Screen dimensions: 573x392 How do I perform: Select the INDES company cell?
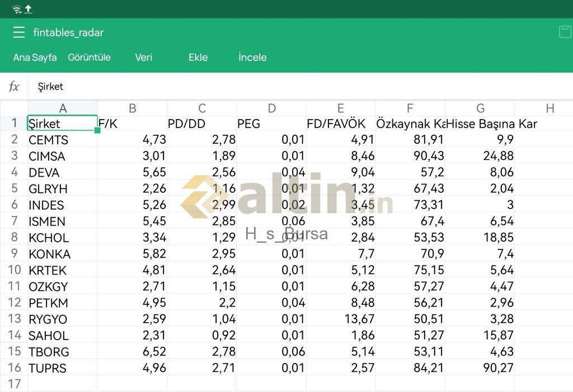tap(63, 205)
